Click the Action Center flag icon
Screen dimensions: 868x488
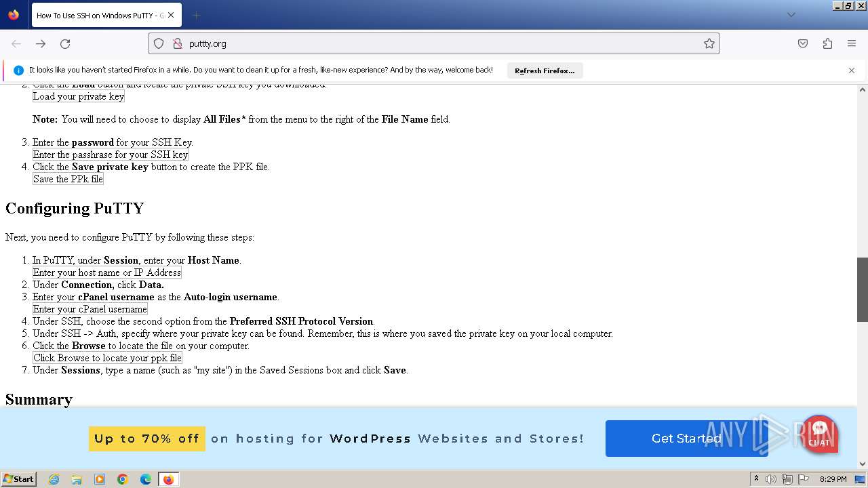[x=804, y=479]
